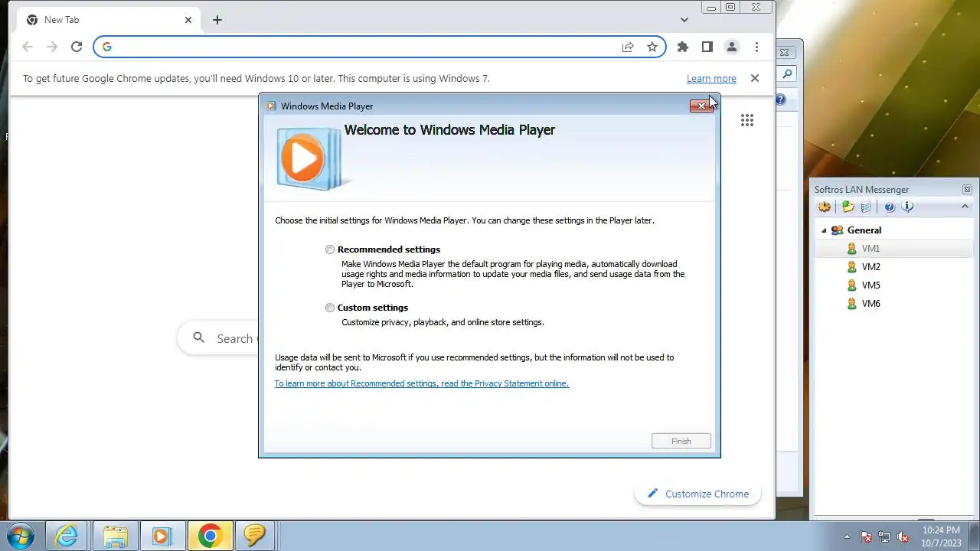Click the network tray icon
This screenshot has width=980, height=551.
884,536
